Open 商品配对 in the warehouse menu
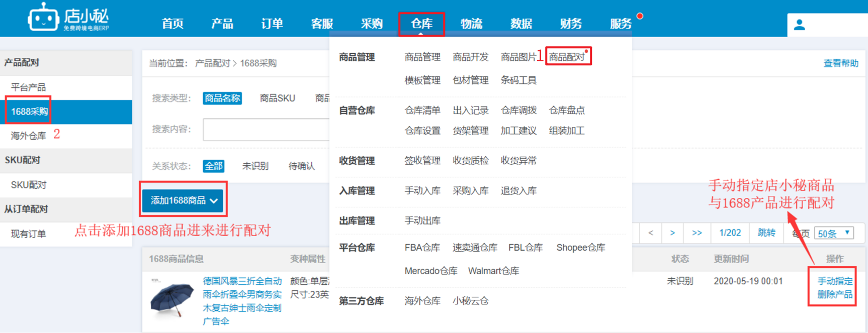 [567, 57]
